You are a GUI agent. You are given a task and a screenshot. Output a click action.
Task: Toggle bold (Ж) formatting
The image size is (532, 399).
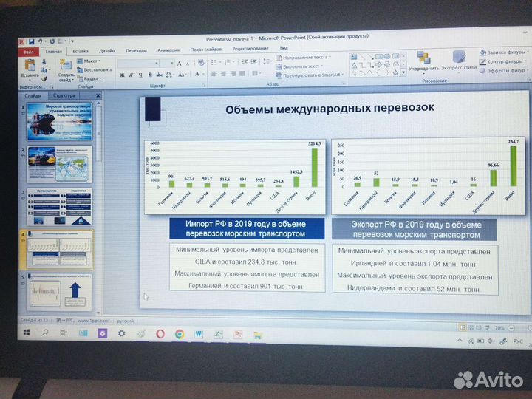(x=122, y=75)
